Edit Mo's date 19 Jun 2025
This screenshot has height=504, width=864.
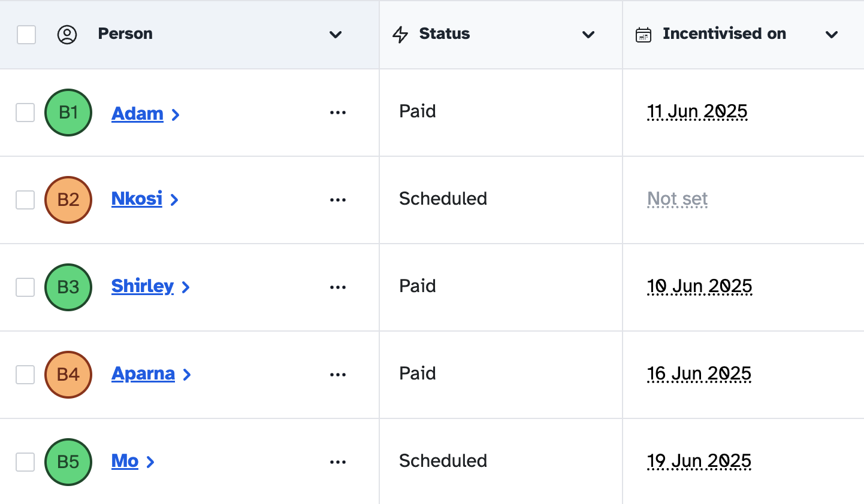point(699,461)
